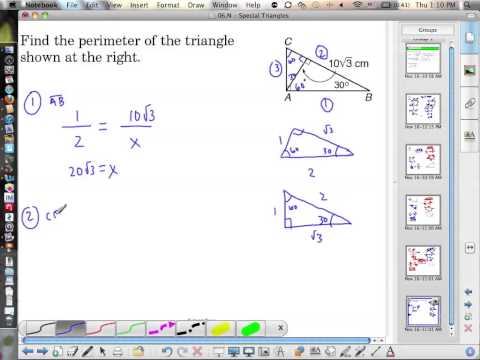Open the Insert menu

(139, 5)
